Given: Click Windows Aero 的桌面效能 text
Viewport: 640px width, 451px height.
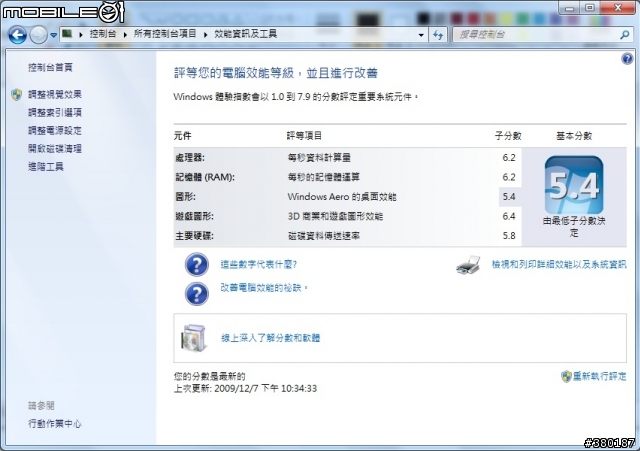Looking at the screenshot, I should pyautogui.click(x=342, y=197).
